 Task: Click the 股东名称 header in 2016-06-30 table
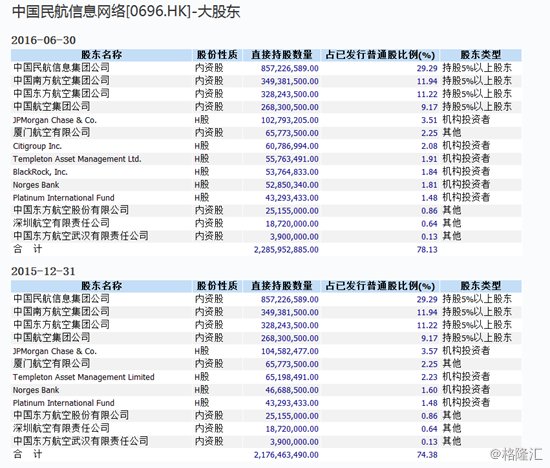pyautogui.click(x=101, y=55)
